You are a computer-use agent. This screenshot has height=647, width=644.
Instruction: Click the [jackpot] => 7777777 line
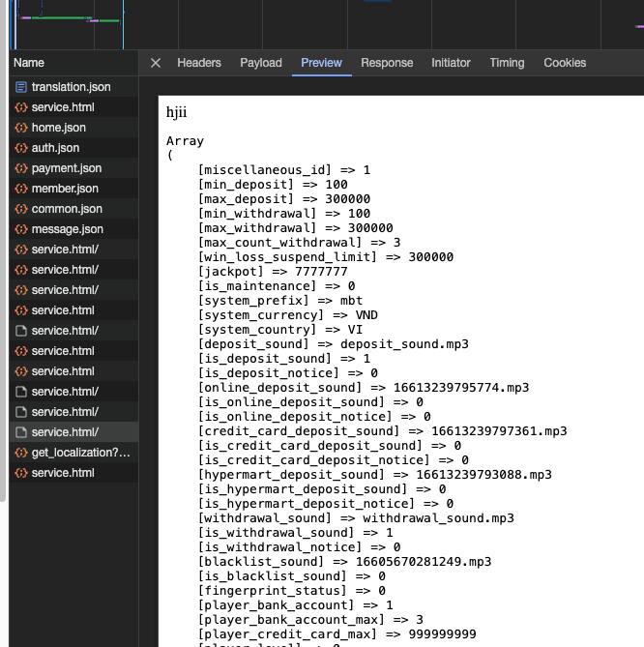tap(273, 272)
